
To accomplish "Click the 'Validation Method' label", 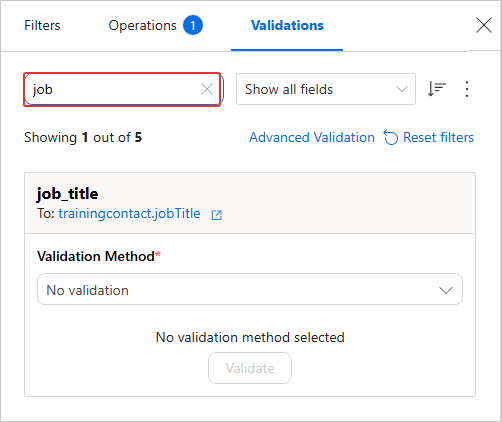I will [96, 256].
